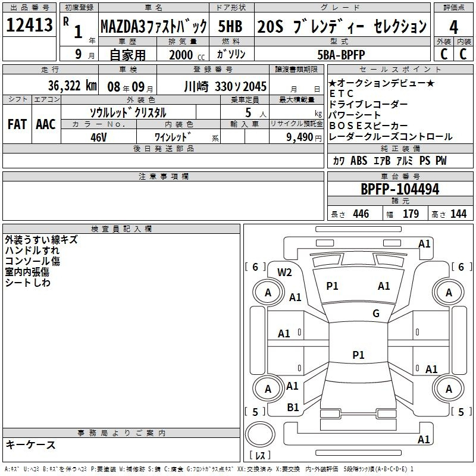Click the empty spare tire circle above レス
The height and width of the screenshot is (476, 476).
pyautogui.click(x=260, y=434)
